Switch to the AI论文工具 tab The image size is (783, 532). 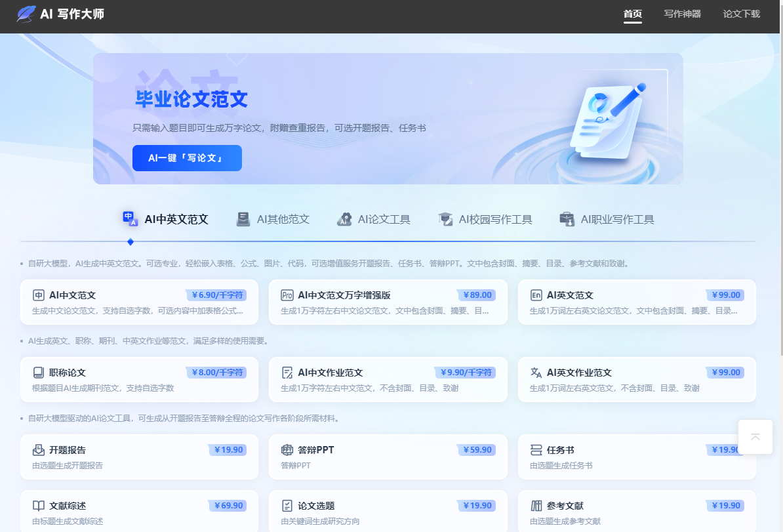point(374,219)
